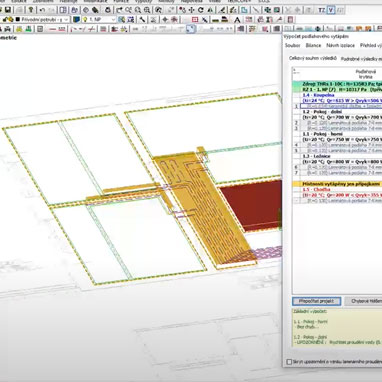The image size is (382, 382).
Task: Click the zoom-in magnifier icon
Action: click(x=147, y=10)
